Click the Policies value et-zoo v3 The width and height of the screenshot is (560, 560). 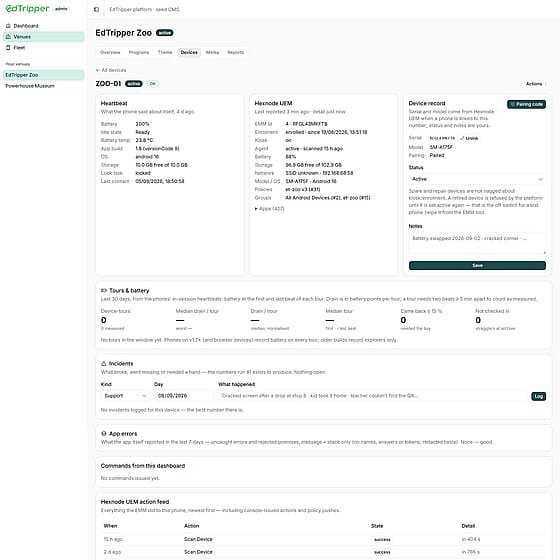[303, 190]
